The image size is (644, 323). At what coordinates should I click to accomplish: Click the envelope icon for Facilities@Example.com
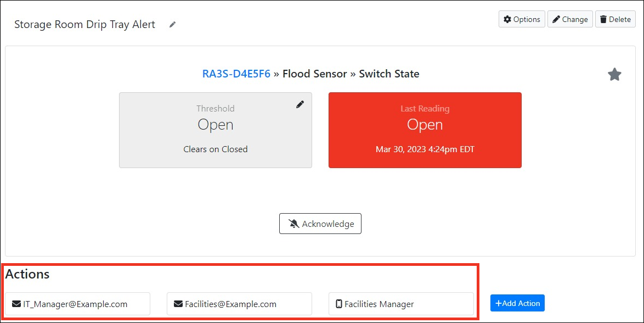coord(178,304)
